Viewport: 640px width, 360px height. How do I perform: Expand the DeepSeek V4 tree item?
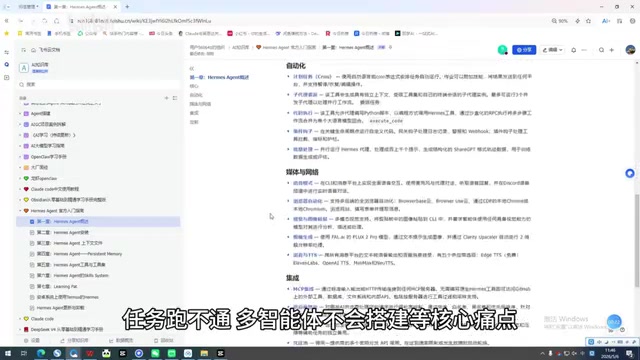coord(20,329)
